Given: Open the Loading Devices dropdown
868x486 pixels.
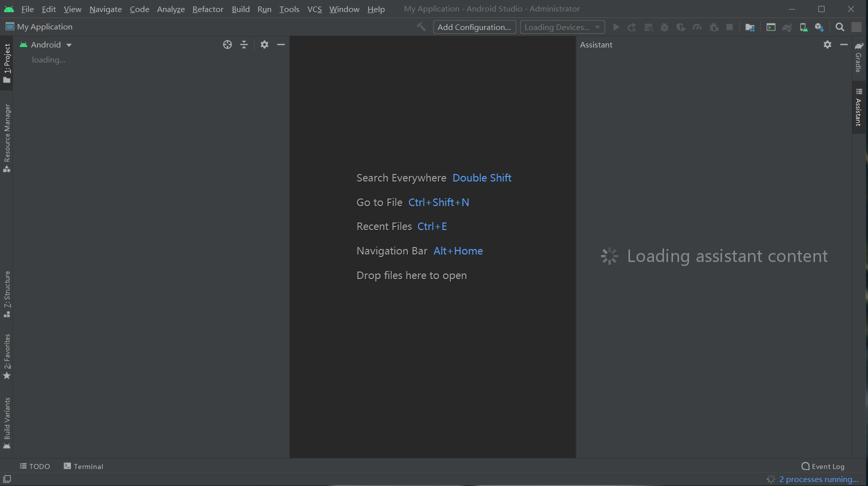Looking at the screenshot, I should (x=562, y=27).
